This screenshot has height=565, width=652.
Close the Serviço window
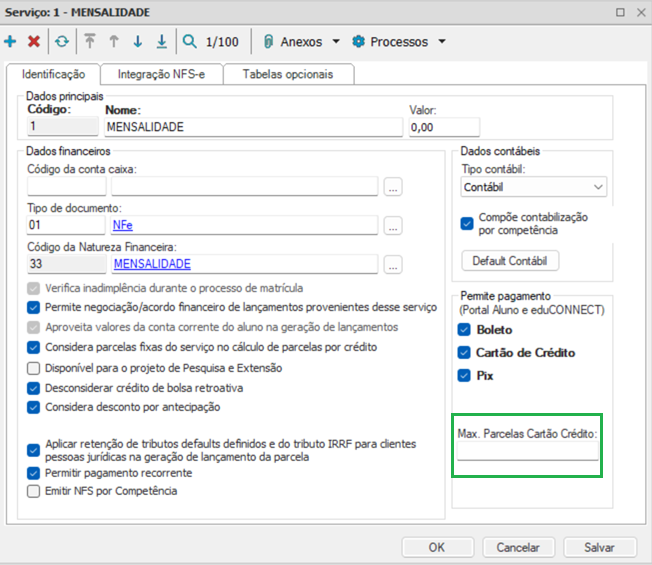click(641, 12)
